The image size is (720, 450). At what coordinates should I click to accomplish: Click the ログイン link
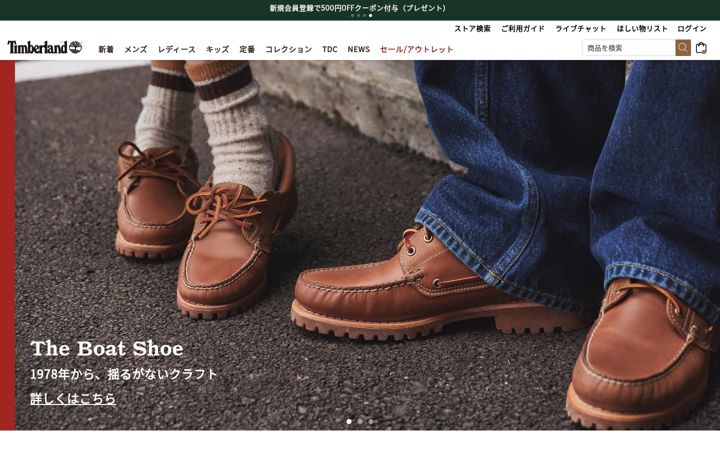[692, 28]
